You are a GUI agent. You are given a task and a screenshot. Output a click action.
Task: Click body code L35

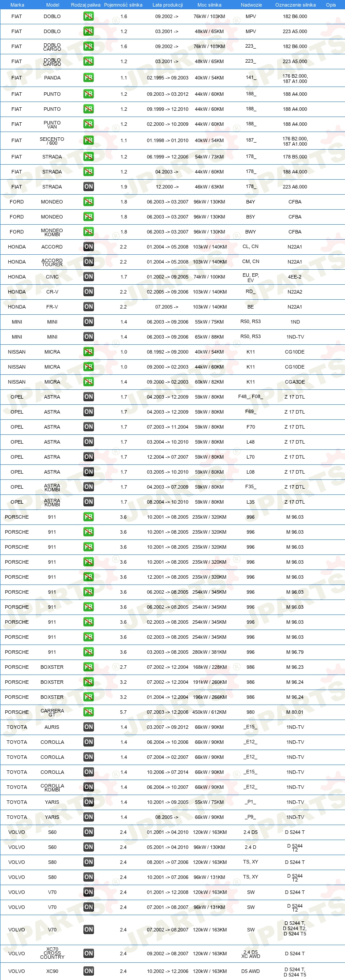[251, 502]
